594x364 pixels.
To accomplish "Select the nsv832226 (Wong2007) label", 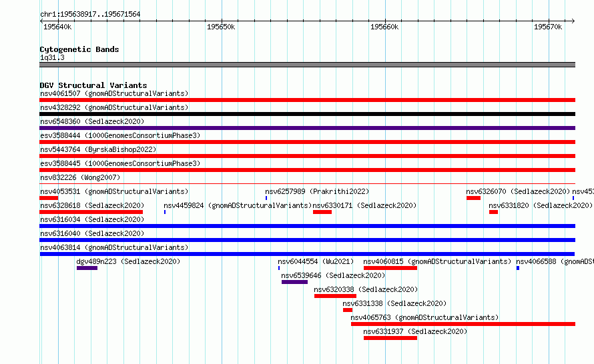I will (x=80, y=177).
